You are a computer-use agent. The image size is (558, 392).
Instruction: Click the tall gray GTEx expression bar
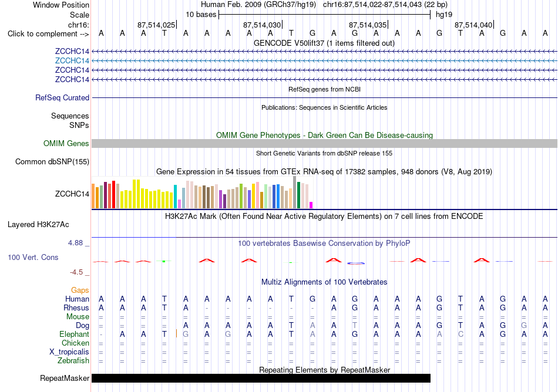(294, 192)
